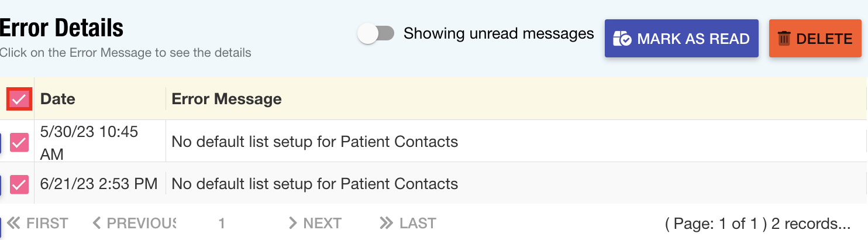The image size is (868, 240).
Task: Untick the checkbox for the 5/30/23 error row
Action: 19,142
